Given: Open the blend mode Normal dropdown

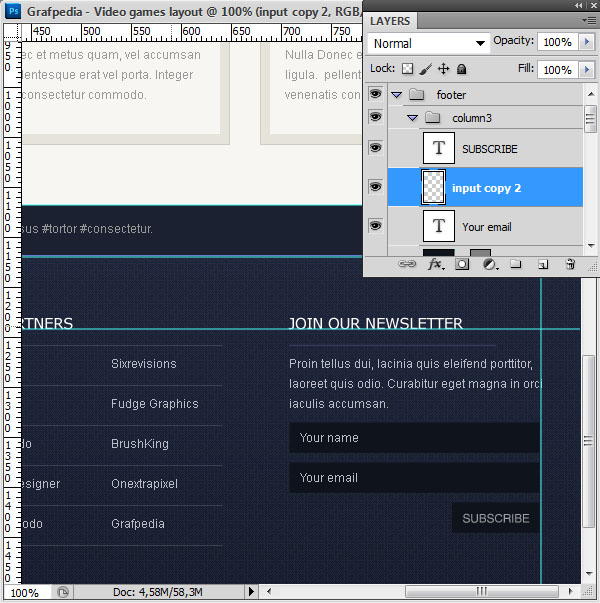Looking at the screenshot, I should [x=428, y=43].
